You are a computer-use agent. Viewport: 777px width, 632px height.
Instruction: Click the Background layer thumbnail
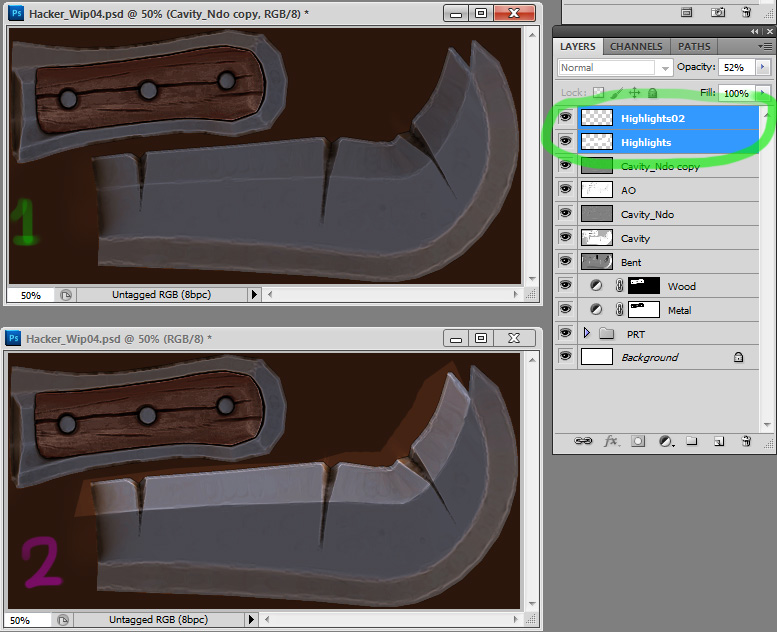coord(597,356)
